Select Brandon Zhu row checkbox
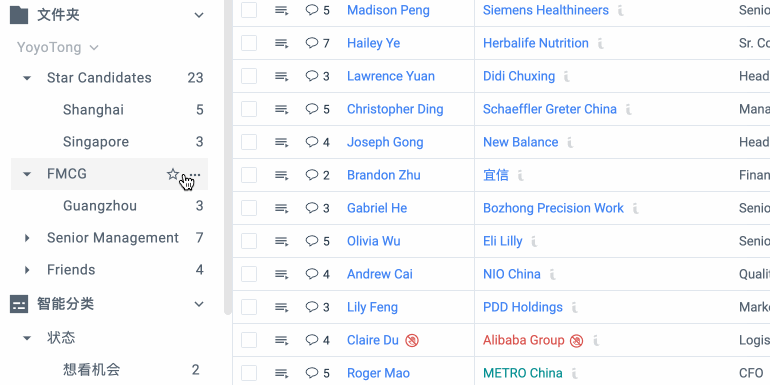770x385 pixels. click(249, 175)
